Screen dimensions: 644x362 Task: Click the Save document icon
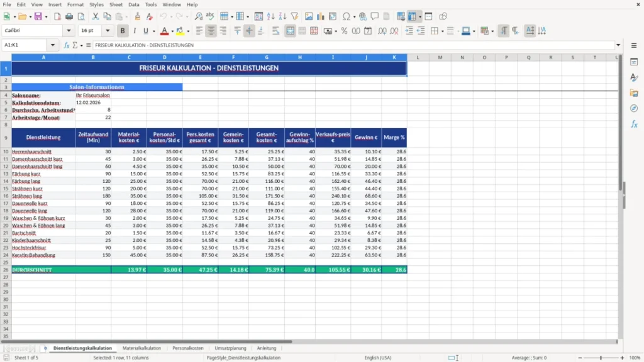tap(38, 16)
